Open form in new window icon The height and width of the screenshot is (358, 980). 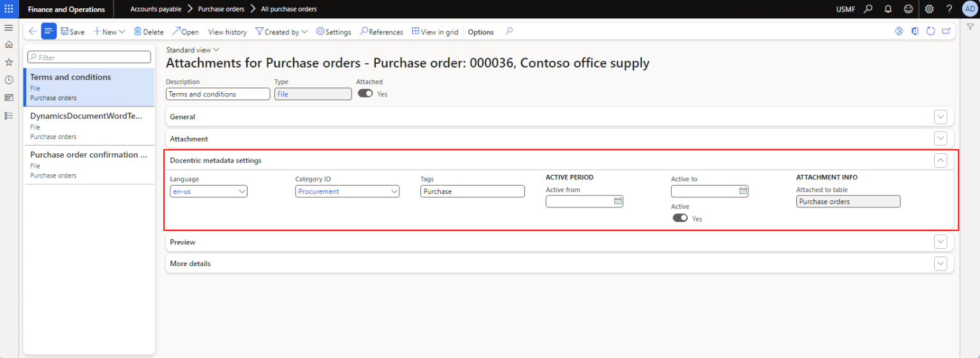tap(946, 31)
